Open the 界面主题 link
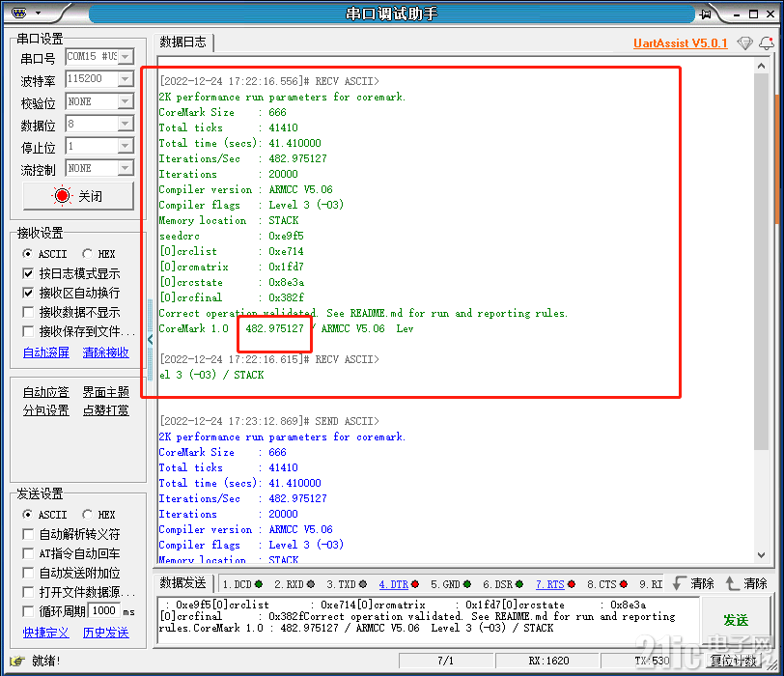 [105, 392]
